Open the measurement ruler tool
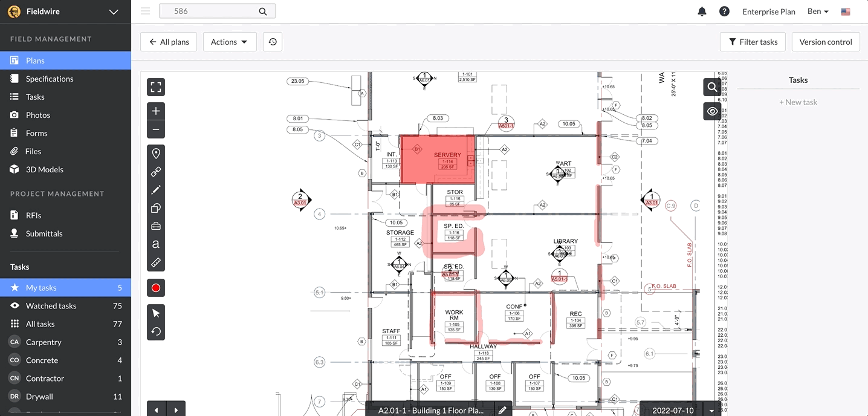 tap(155, 262)
